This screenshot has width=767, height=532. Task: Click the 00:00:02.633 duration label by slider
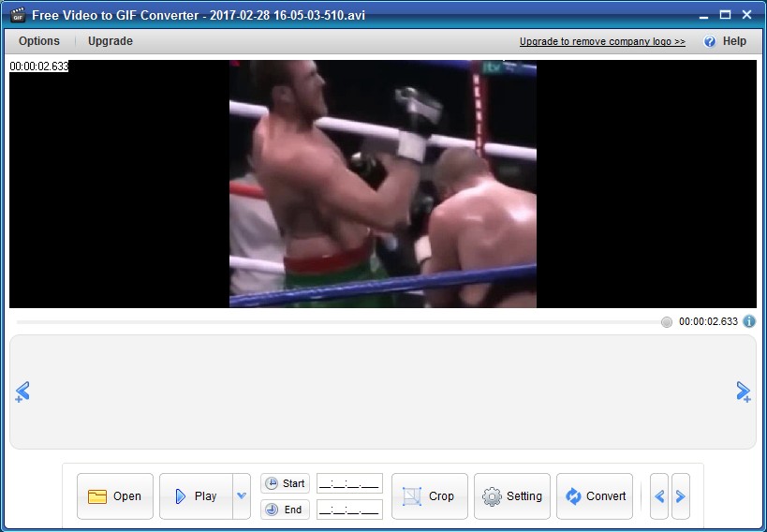708,321
